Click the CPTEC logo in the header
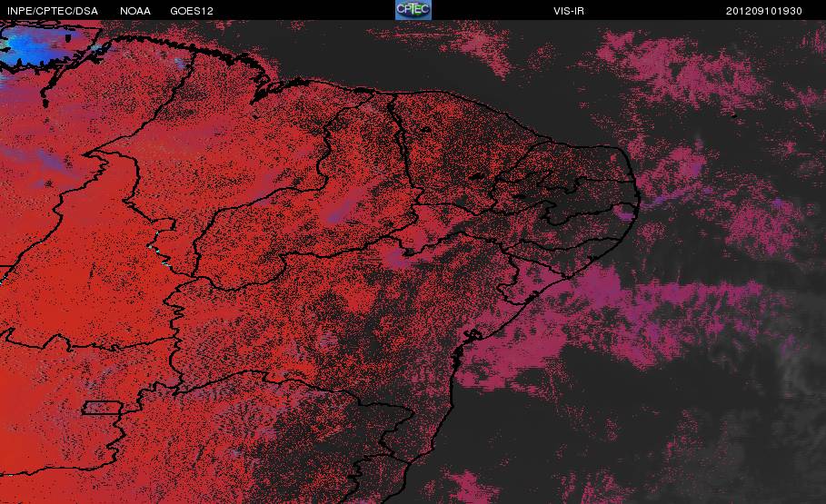The width and height of the screenshot is (826, 504). (x=413, y=10)
